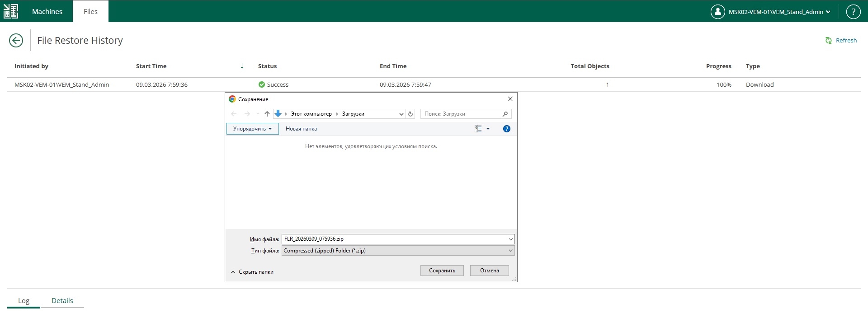Click the blue downloads arrow icon in path
868x313 pixels.
click(x=278, y=113)
